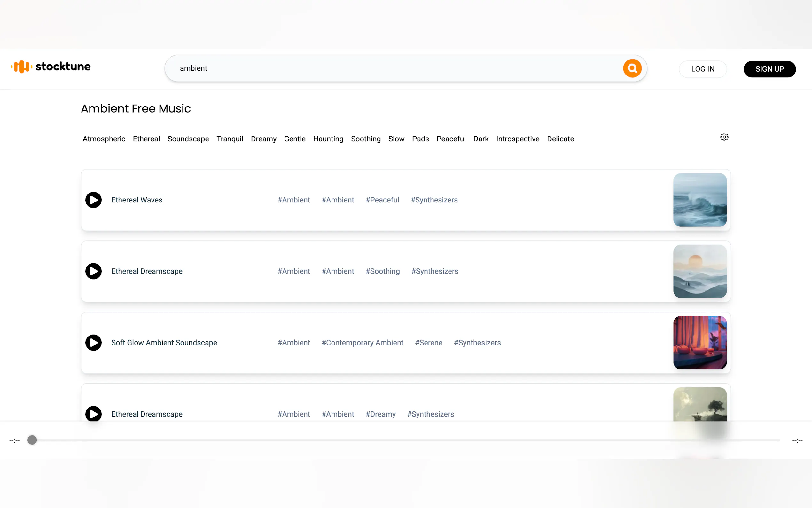
Task: Open the settings gear icon
Action: [x=724, y=137]
